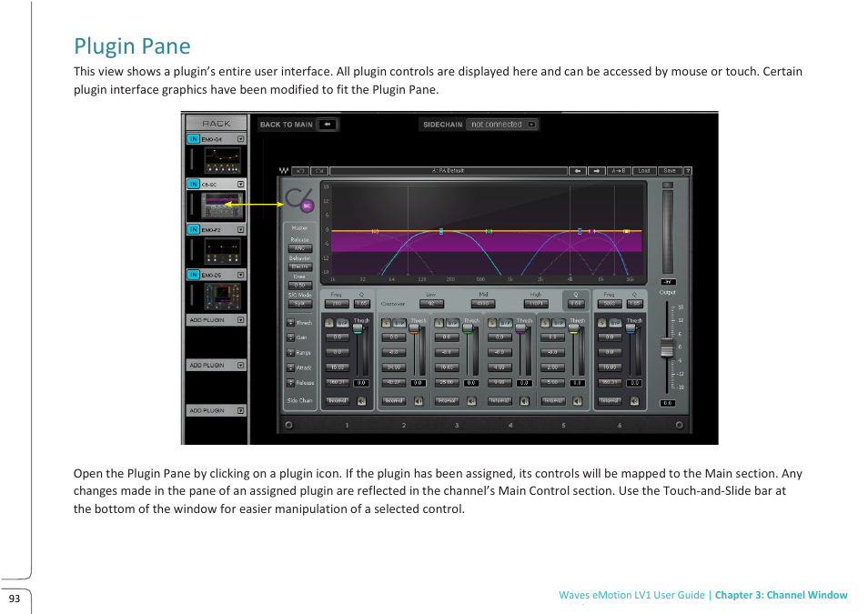Click the yellow band marker on graph
Screen dimensions: 868x614
click(627, 231)
